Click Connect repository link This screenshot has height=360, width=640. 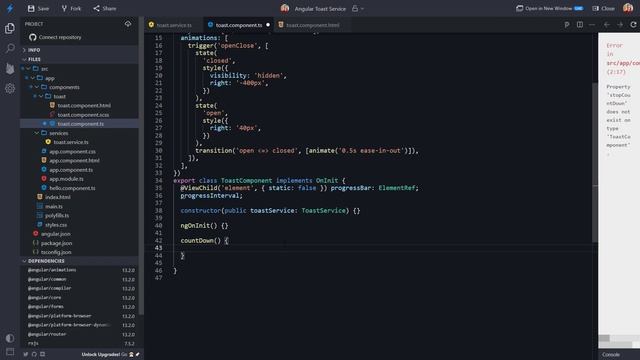(60, 37)
